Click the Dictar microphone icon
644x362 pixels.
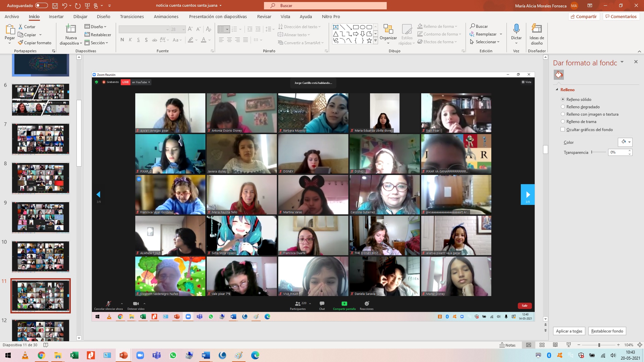(x=516, y=29)
